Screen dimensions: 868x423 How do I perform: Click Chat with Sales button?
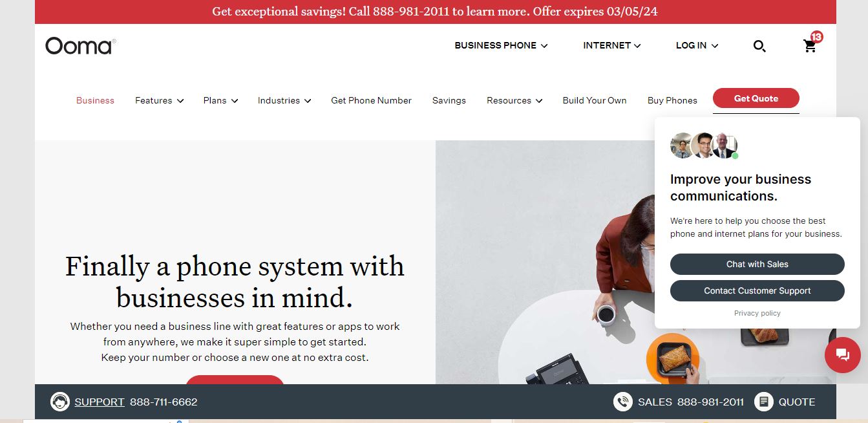click(x=757, y=264)
